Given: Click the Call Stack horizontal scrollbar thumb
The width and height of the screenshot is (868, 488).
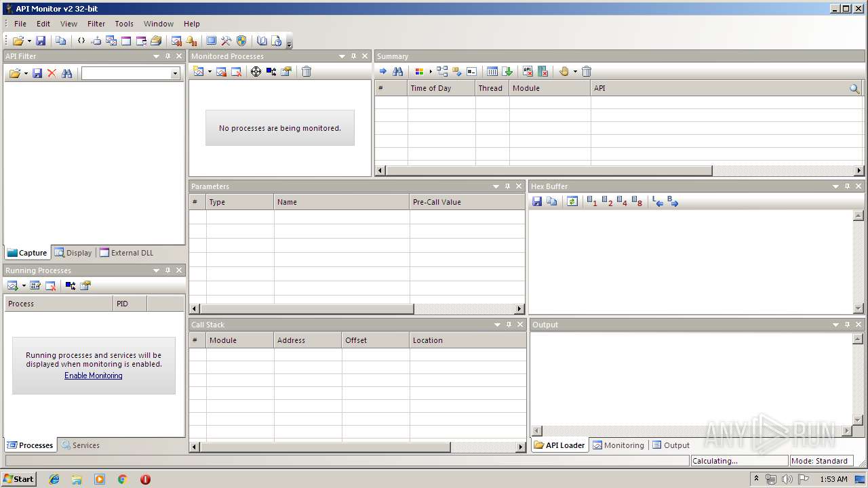Looking at the screenshot, I should tap(325, 447).
